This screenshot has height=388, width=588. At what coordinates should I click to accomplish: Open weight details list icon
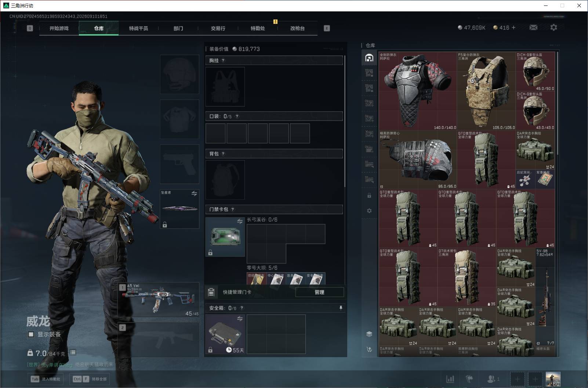[73, 352]
